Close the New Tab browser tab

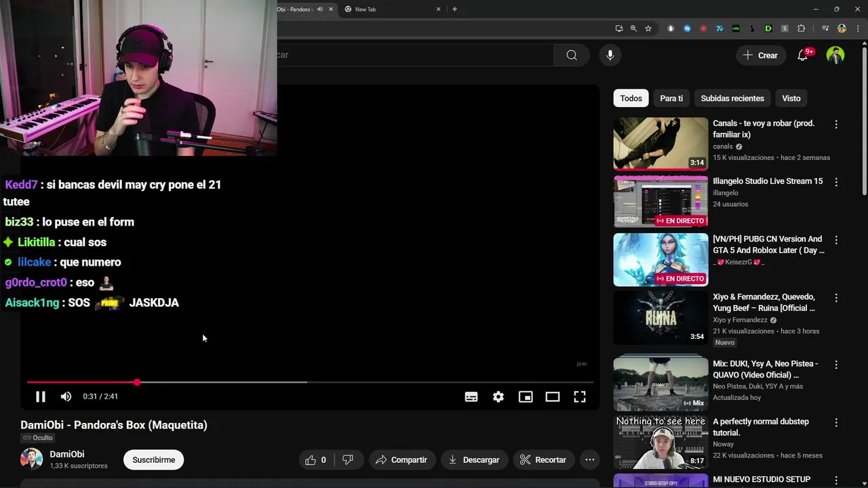point(438,9)
